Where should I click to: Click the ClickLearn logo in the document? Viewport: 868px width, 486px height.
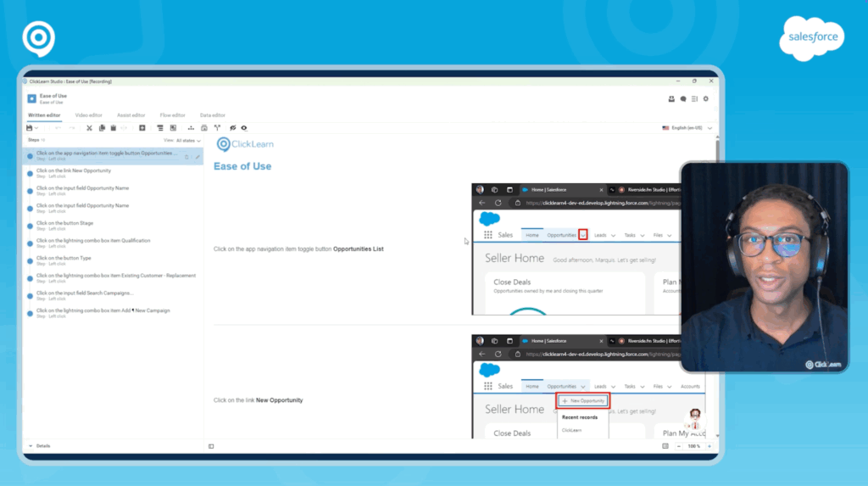245,144
